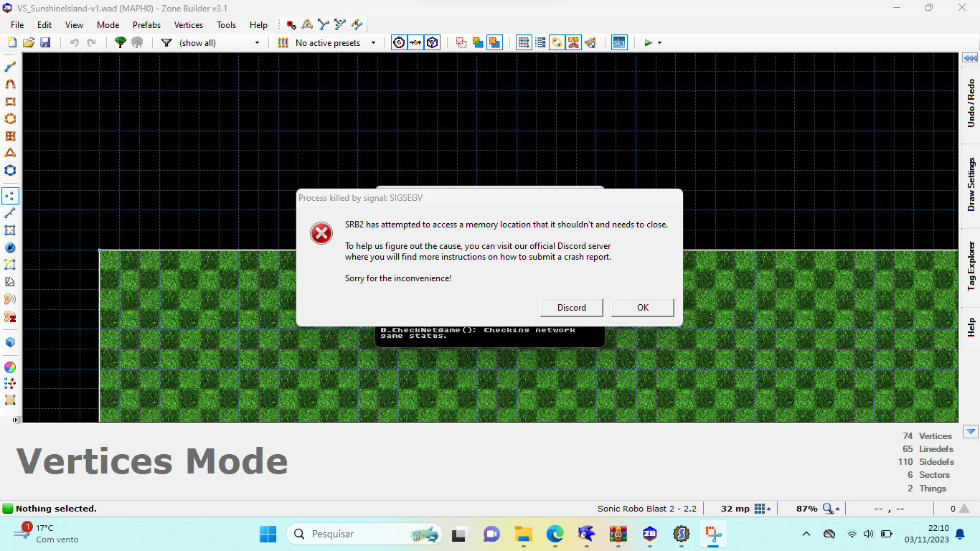
Task: Toggle the hexagon cube view button
Action: 432,43
